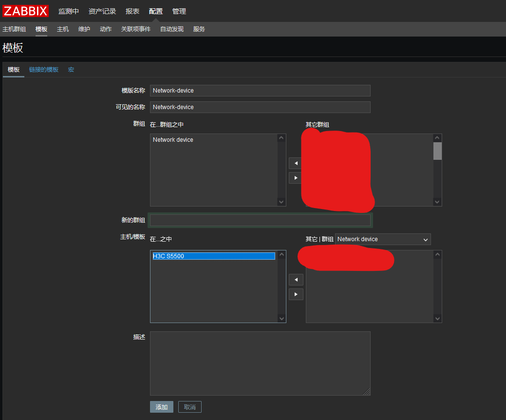Switch to the 链接的模板 tab
Screen dimensions: 506x420
click(x=44, y=70)
